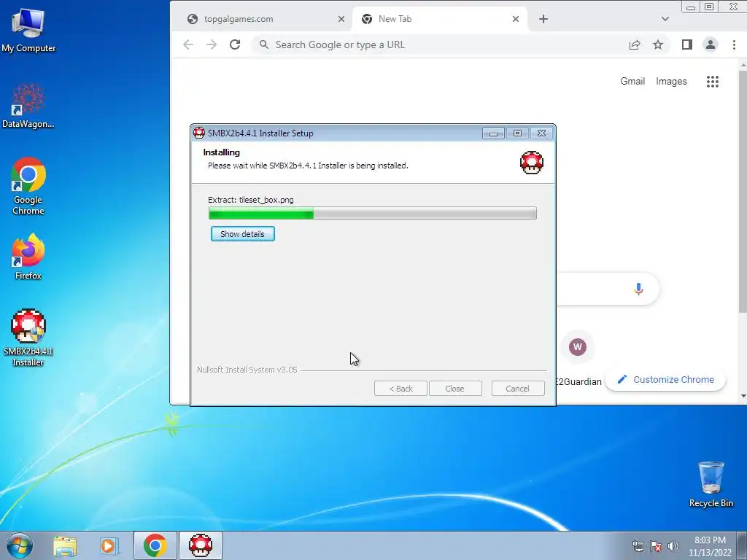Open the volume speaker tray icon
This screenshot has height=560, width=747.
(x=673, y=546)
